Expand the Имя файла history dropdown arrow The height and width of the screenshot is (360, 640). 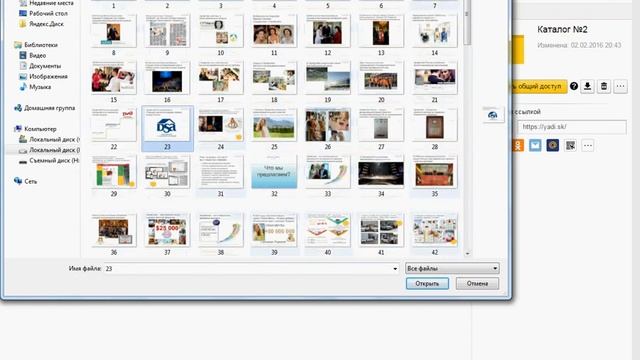395,269
